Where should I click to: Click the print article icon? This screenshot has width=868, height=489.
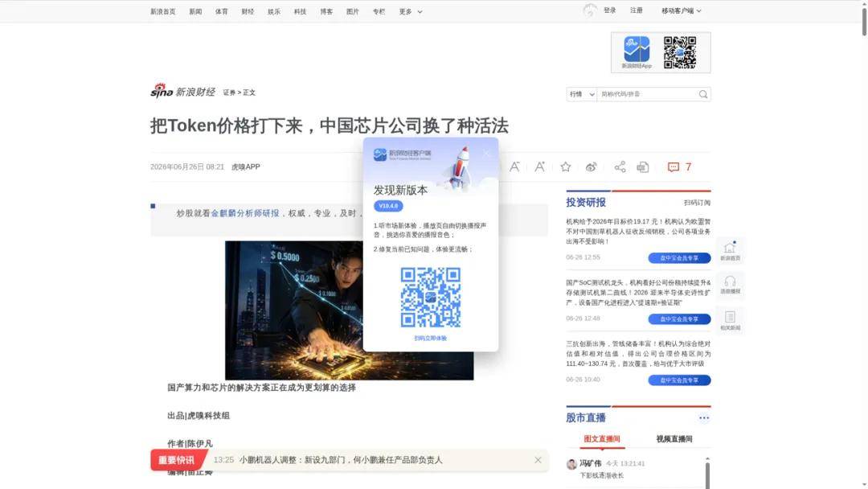643,166
